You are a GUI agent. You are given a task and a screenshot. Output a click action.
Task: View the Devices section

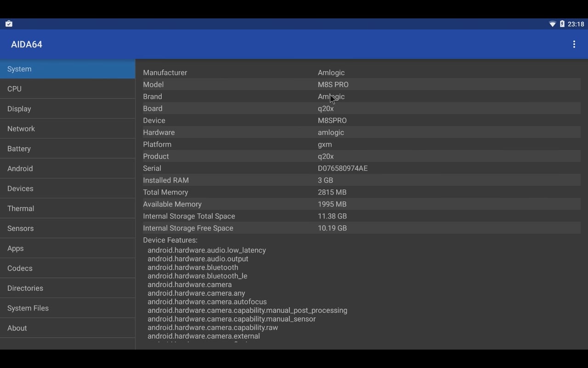pos(68,189)
